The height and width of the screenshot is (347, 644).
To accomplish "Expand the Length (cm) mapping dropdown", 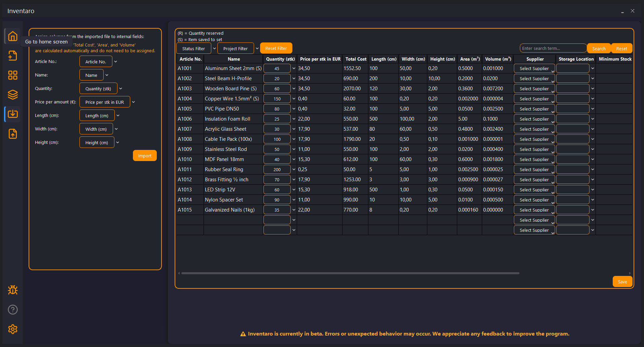I will point(118,116).
